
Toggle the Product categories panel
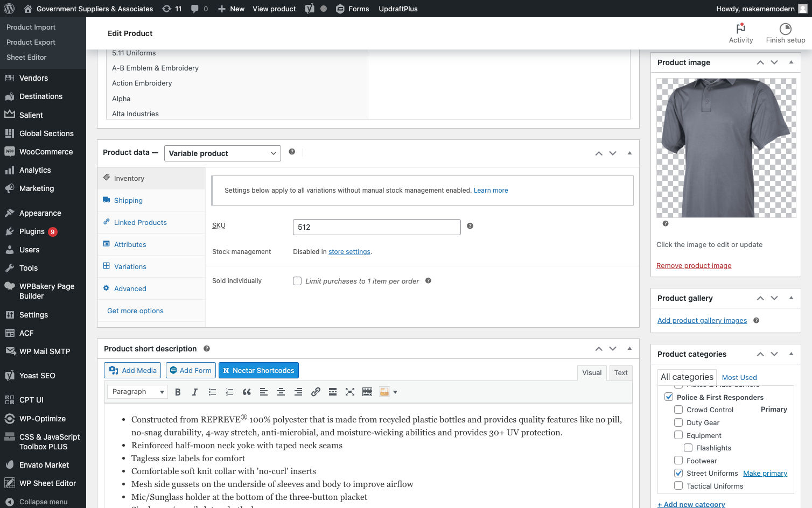pyautogui.click(x=791, y=354)
